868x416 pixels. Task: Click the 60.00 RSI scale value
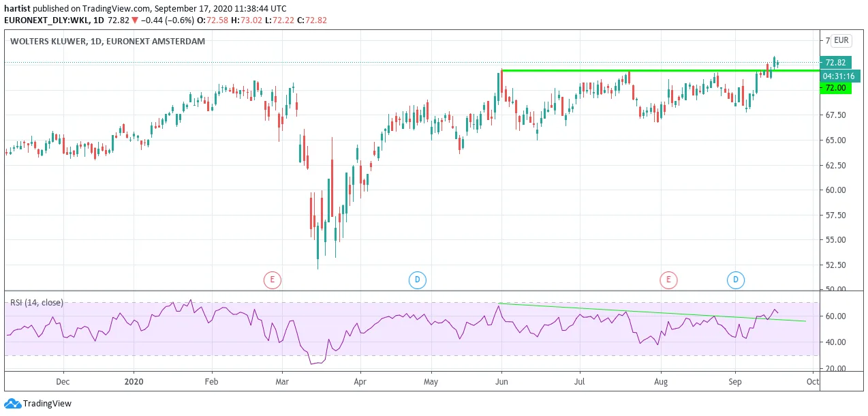(x=835, y=316)
